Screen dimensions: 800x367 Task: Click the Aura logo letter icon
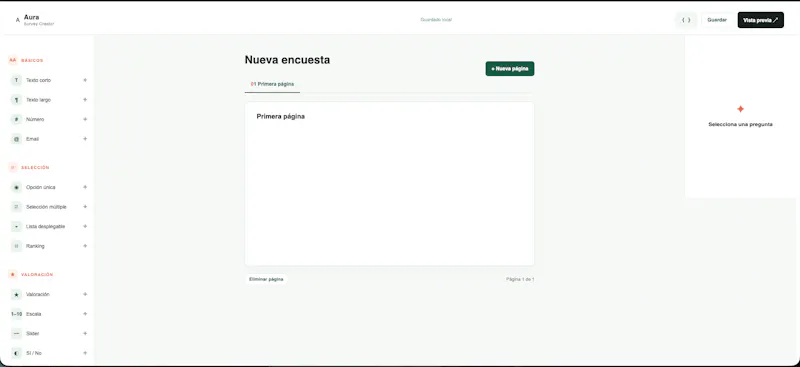(x=18, y=20)
